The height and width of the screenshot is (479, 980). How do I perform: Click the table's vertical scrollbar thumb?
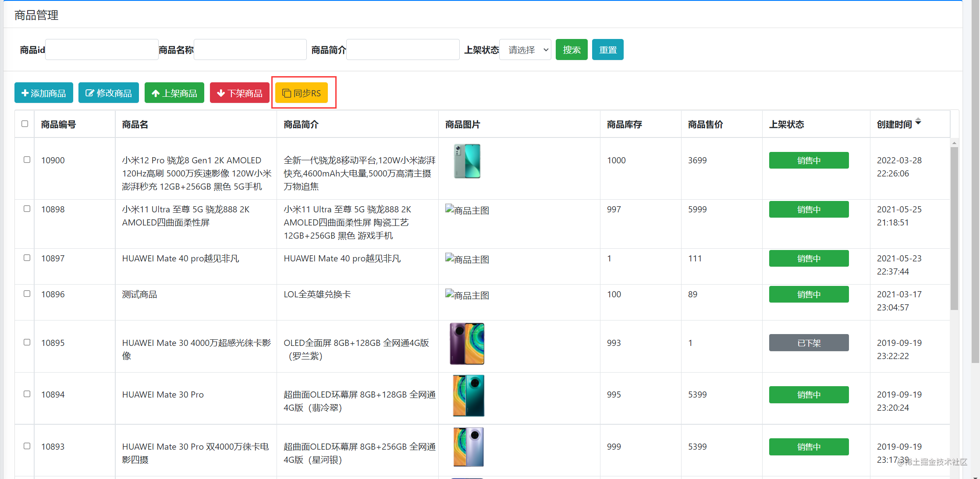pyautogui.click(x=954, y=228)
